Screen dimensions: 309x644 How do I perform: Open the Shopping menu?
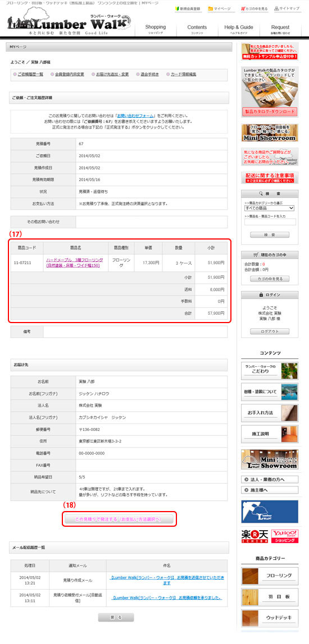coord(156,29)
